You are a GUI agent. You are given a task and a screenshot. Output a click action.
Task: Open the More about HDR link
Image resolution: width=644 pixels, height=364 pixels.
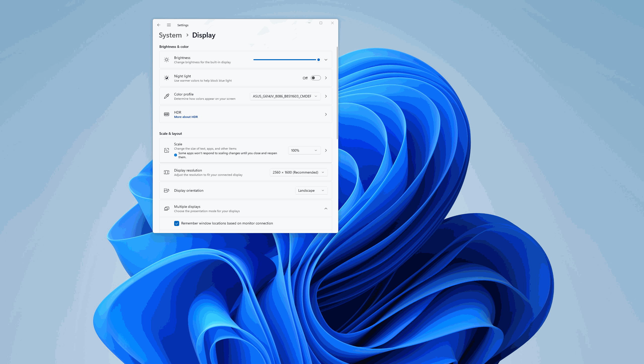pos(186,117)
